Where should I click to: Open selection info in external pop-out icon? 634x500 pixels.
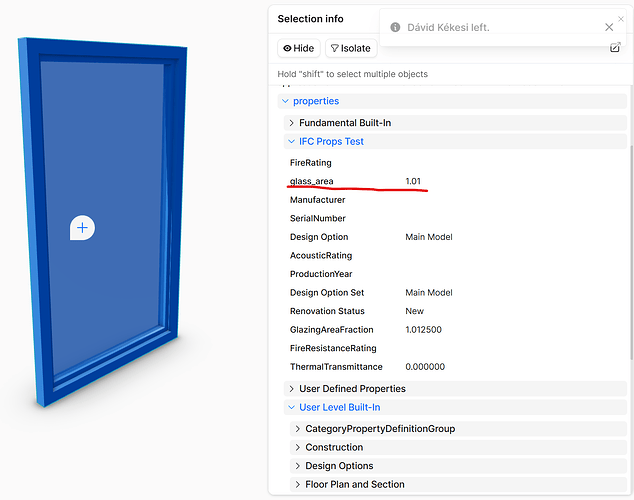coord(615,47)
